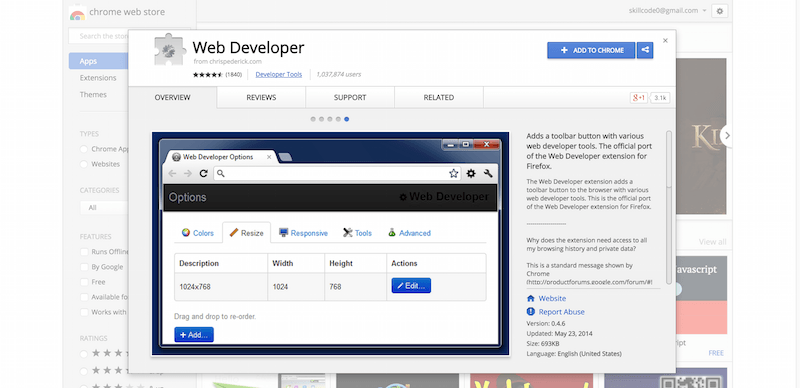Click the third screenshot pagination dot
Screen dimensions: 800x388
click(330, 119)
